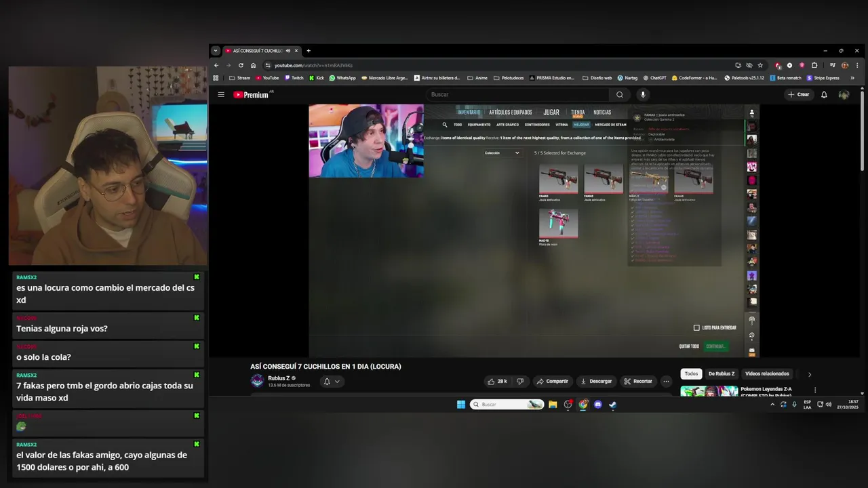Start voice search with microphone icon
This screenshot has width=868, height=488.
pyautogui.click(x=643, y=95)
